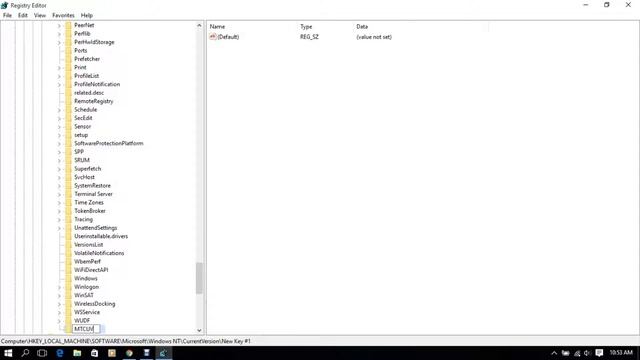640x360 pixels.
Task: Click the WbemPerf folder icon
Action: [68, 262]
